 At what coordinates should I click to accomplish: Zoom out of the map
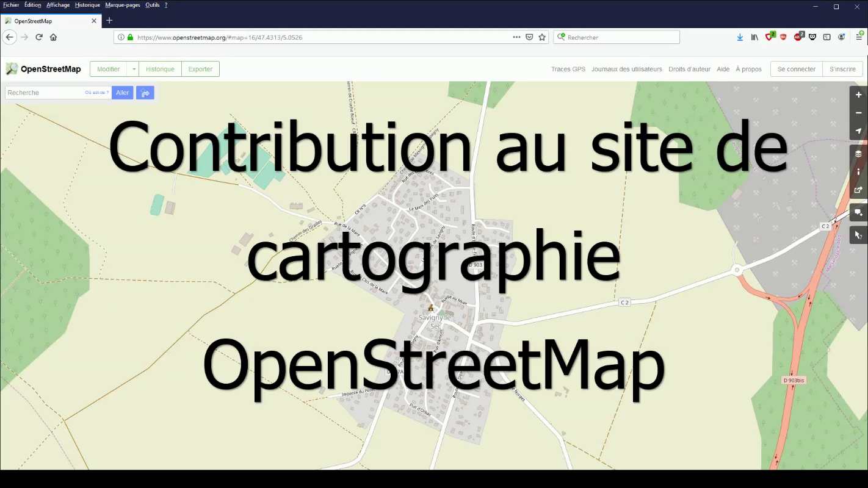(x=858, y=113)
